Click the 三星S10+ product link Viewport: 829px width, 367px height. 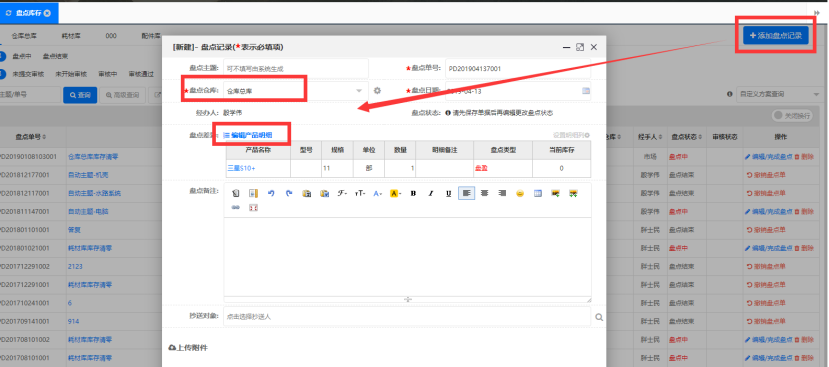(242, 168)
